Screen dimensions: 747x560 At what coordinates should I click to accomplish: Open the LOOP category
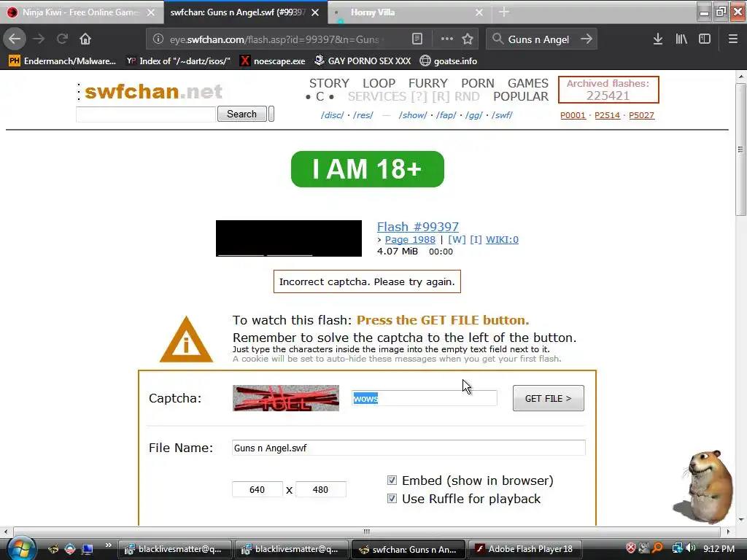coord(379,83)
